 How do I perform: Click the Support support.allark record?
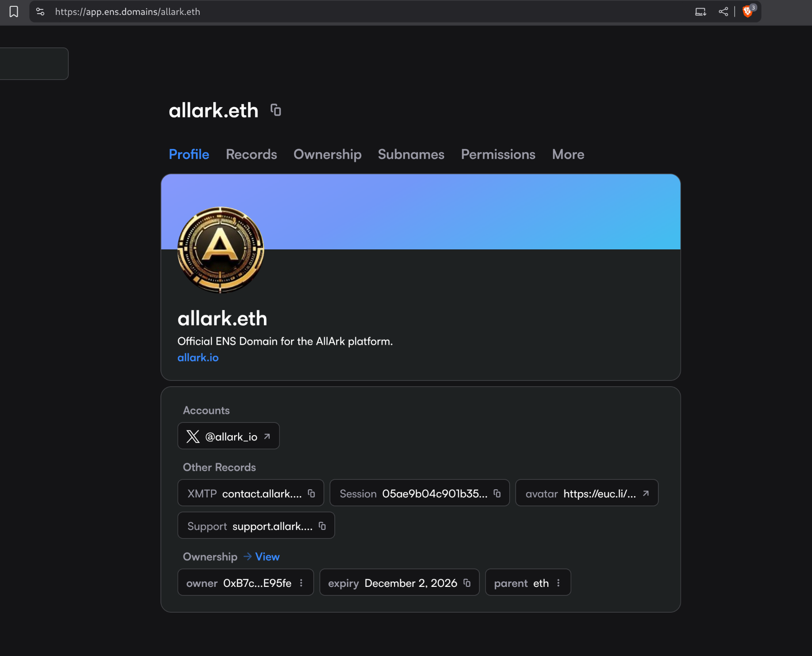click(x=256, y=525)
